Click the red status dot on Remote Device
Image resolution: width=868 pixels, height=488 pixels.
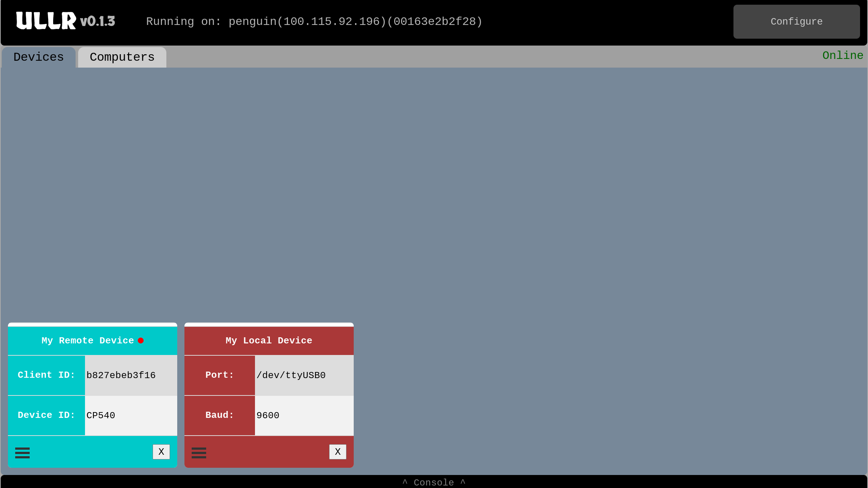141,341
